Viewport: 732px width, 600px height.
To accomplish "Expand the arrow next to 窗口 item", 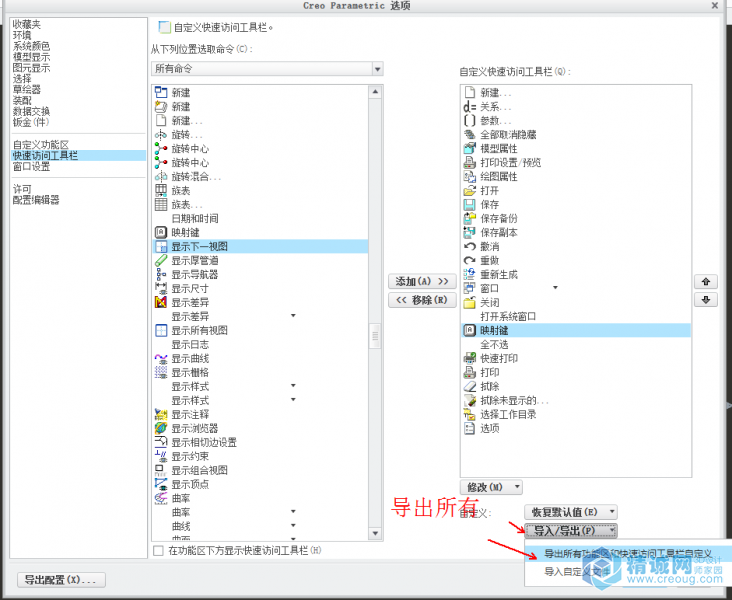I will [x=555, y=288].
